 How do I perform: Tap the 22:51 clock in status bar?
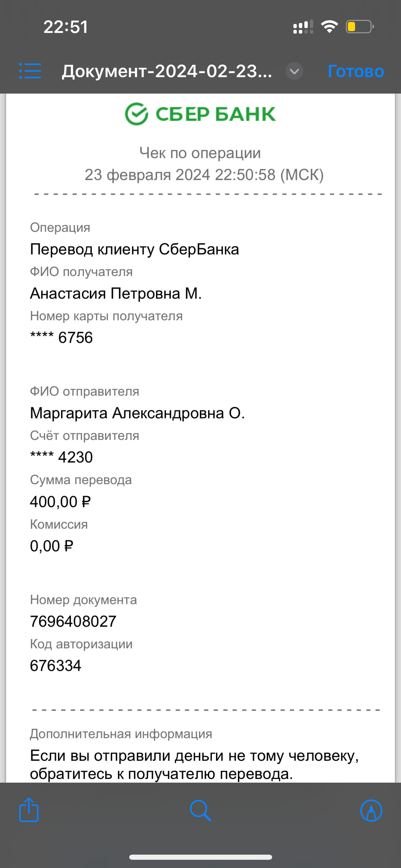tap(66, 27)
